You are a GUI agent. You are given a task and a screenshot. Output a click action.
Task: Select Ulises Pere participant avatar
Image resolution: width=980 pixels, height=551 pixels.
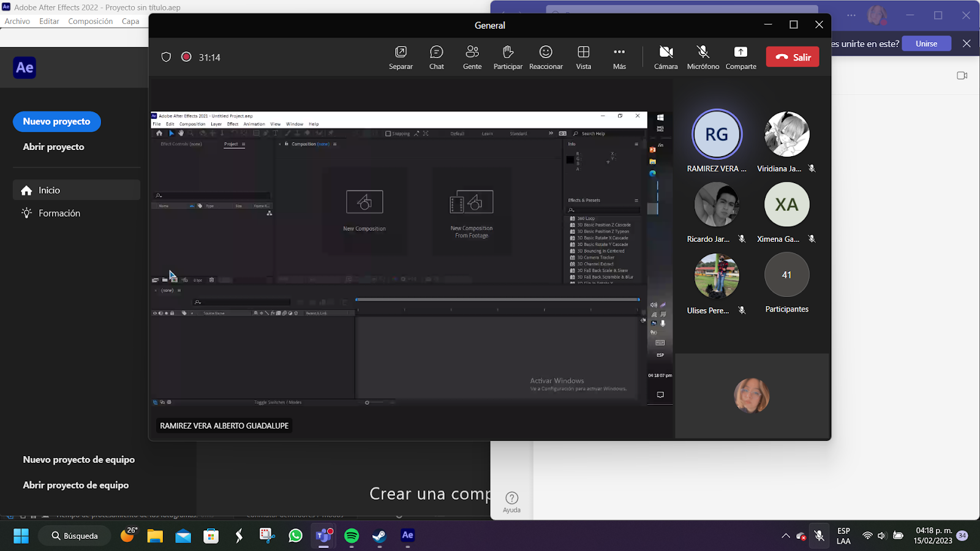pyautogui.click(x=717, y=275)
